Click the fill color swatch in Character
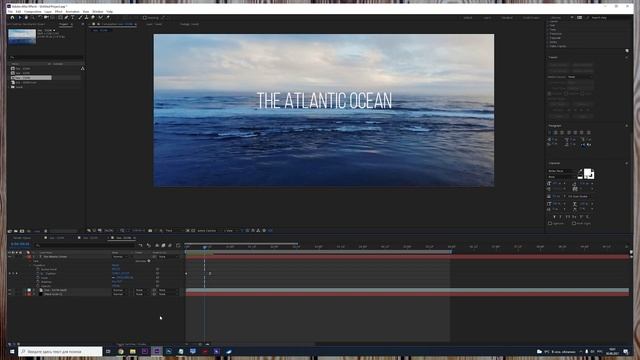The image size is (640, 360). coord(588,172)
